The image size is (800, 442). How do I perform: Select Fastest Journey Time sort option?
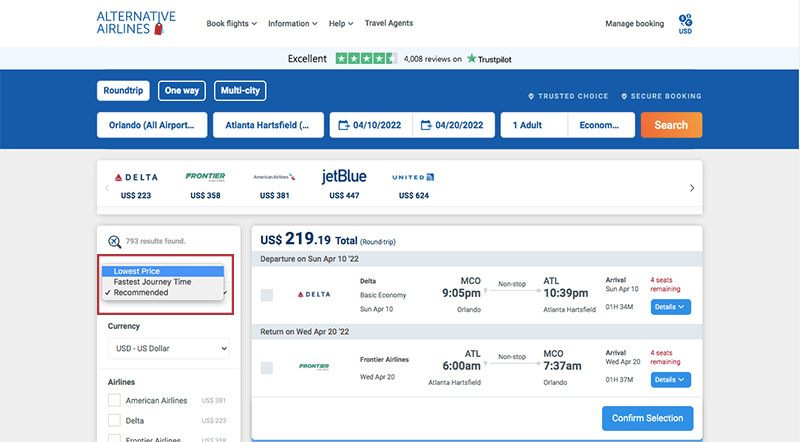(x=163, y=282)
